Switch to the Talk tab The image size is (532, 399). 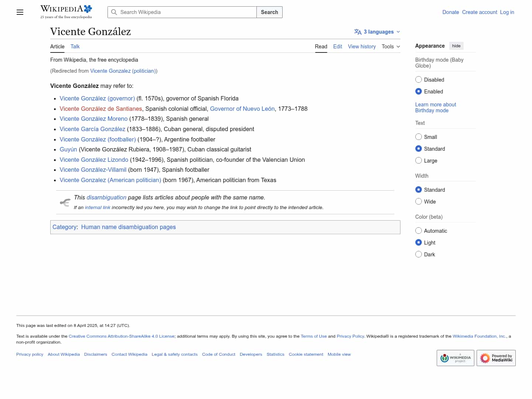click(x=75, y=47)
